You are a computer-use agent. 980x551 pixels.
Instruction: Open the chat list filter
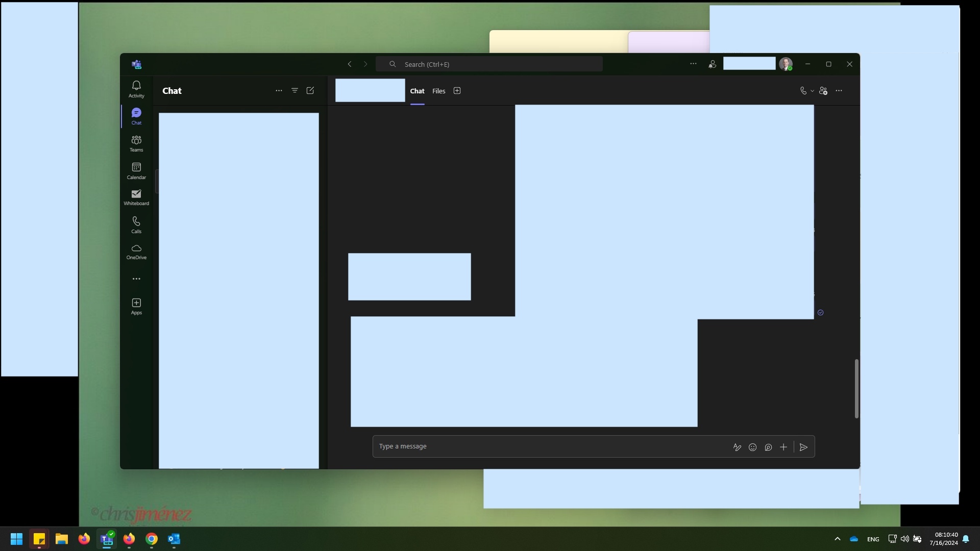(295, 91)
